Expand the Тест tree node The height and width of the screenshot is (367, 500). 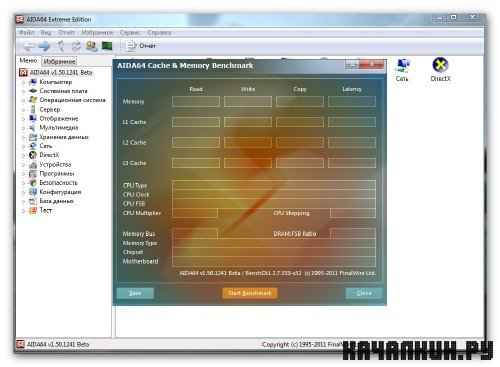tap(23, 211)
